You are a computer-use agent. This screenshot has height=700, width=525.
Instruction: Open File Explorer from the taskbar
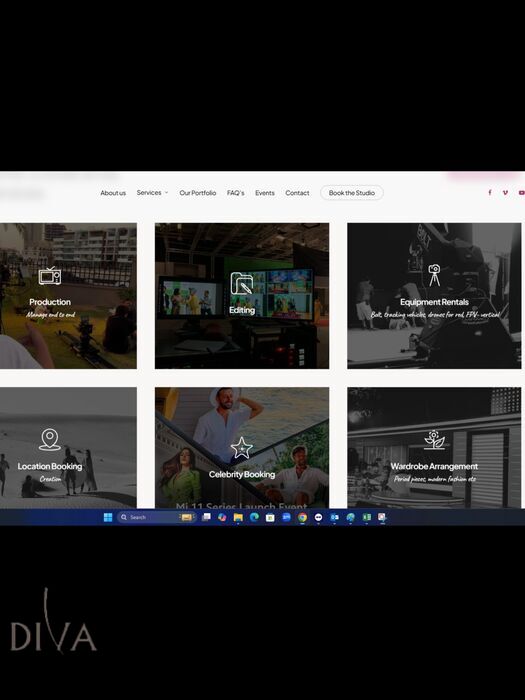[238, 517]
